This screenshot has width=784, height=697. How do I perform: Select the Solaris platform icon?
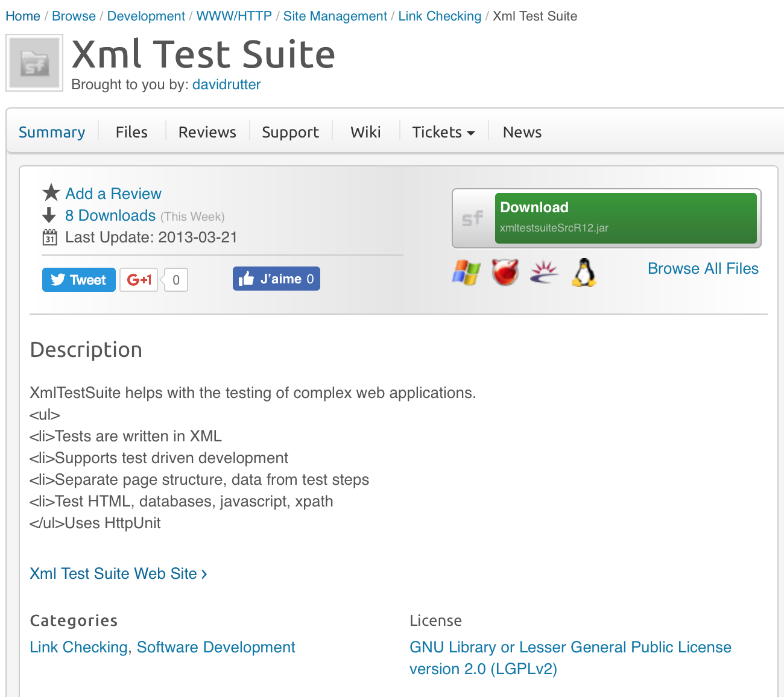click(x=544, y=272)
